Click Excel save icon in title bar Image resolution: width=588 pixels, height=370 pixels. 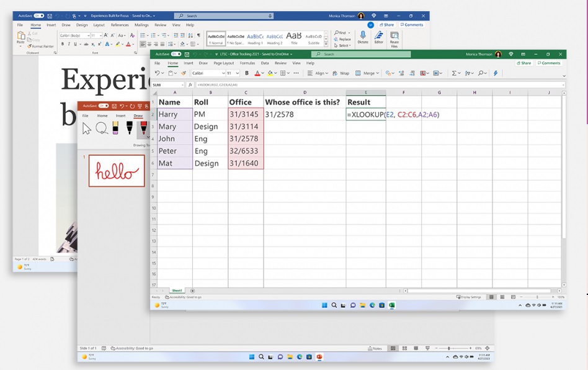coord(187,54)
